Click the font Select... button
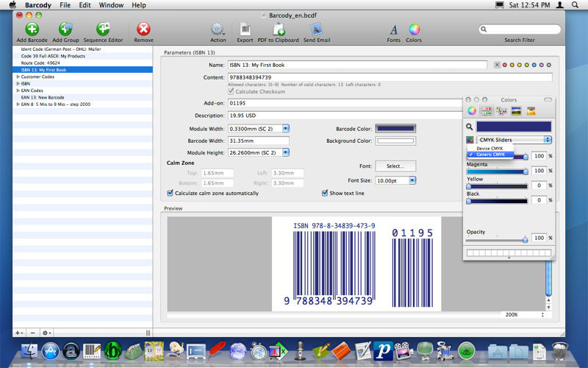This screenshot has width=588, height=368. coord(395,166)
